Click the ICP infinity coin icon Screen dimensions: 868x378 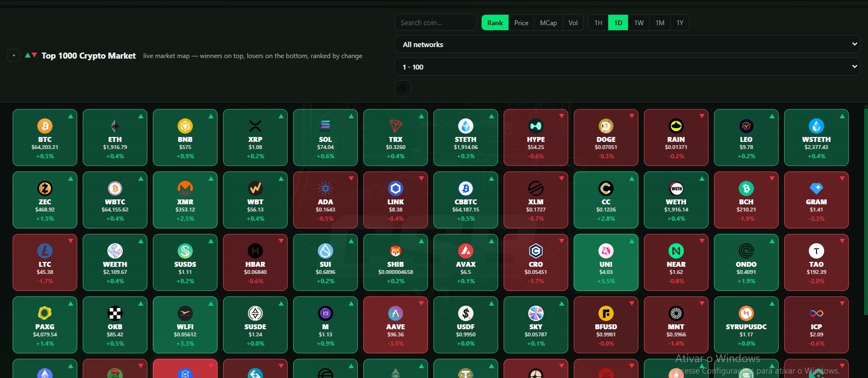tap(816, 313)
